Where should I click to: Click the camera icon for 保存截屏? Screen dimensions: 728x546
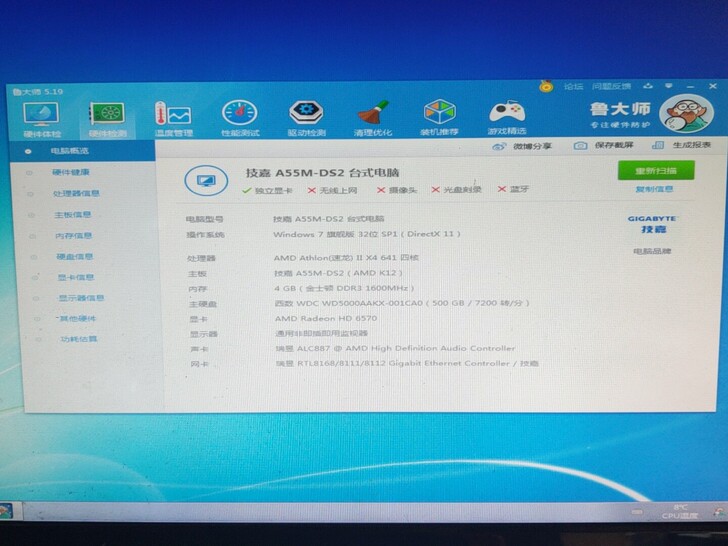tap(580, 146)
